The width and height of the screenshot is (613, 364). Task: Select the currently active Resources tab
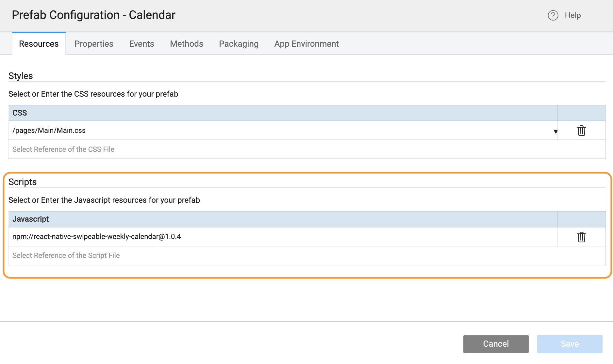(x=39, y=43)
